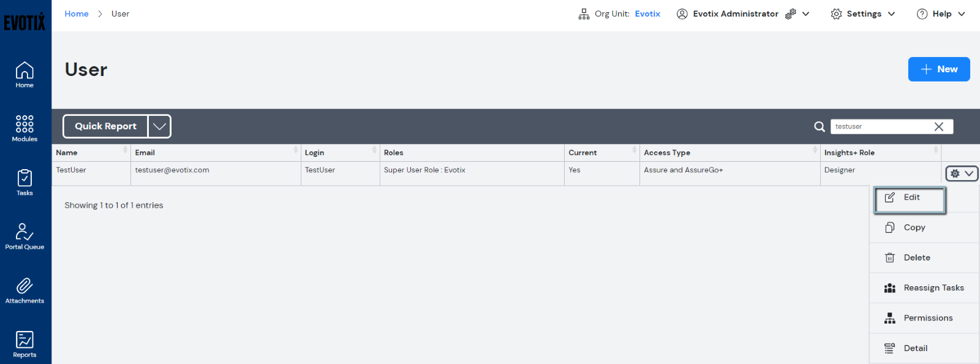Expand the Settings menu chevron

tap(891, 14)
